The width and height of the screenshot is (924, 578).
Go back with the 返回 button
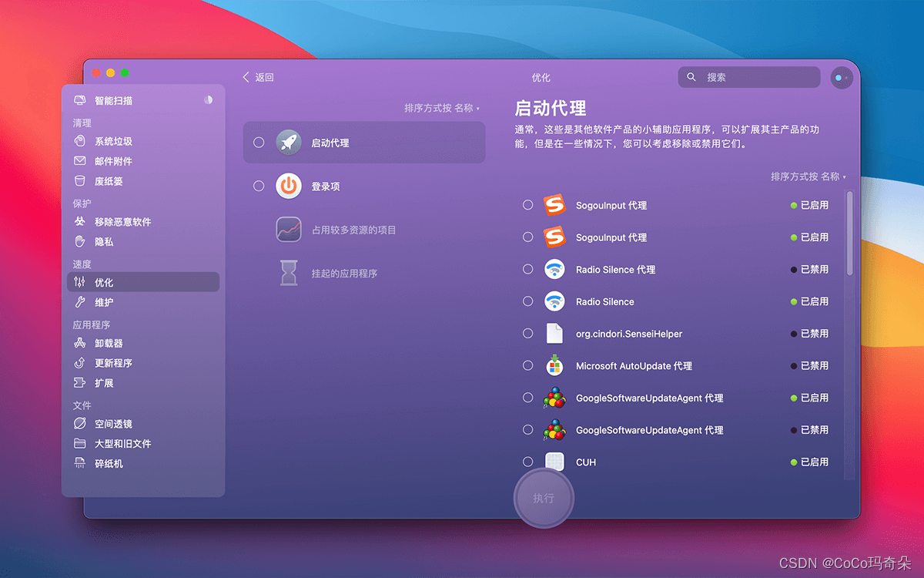[x=258, y=77]
